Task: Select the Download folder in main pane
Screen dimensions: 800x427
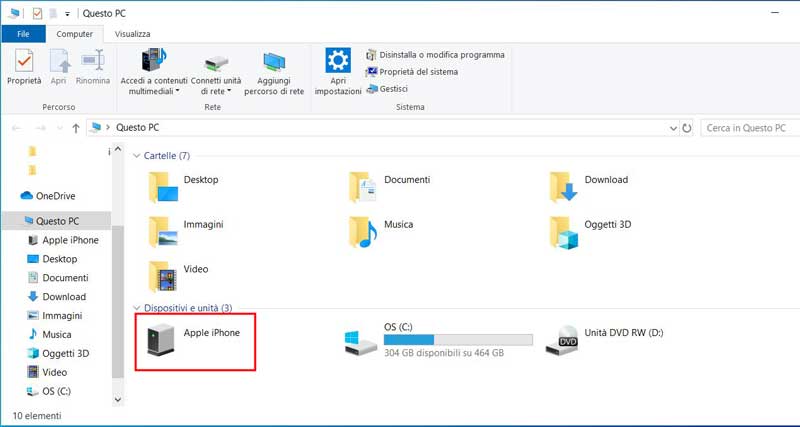Action: click(588, 187)
